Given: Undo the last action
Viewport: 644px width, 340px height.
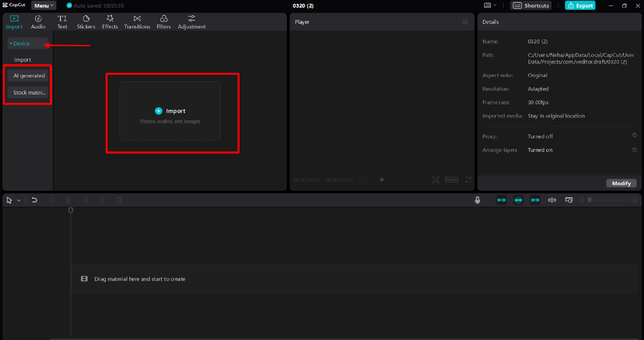Looking at the screenshot, I should coord(34,200).
